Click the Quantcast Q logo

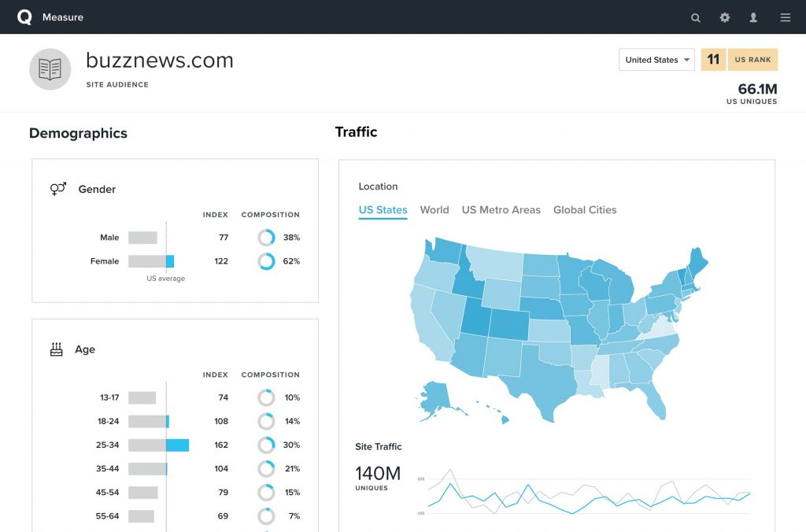(x=24, y=17)
